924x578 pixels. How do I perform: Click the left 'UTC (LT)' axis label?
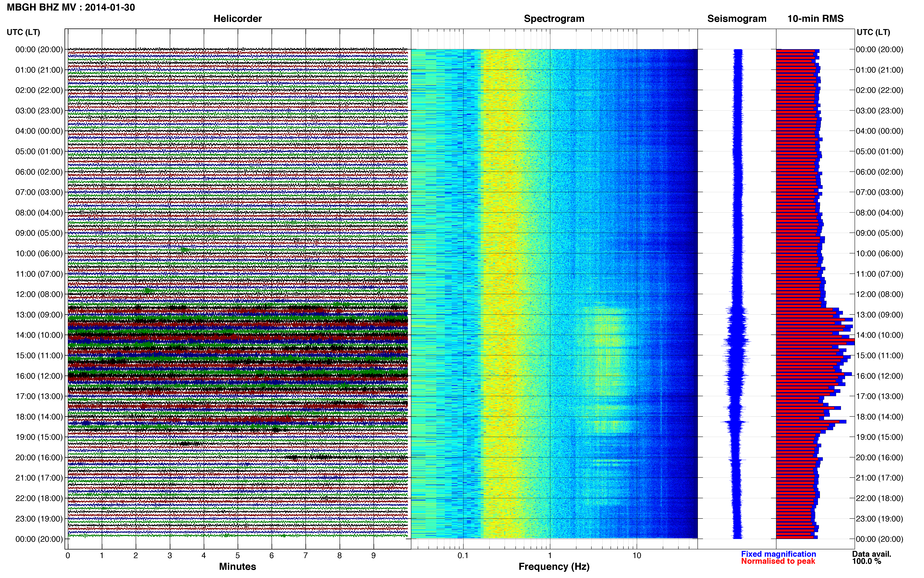coord(23,32)
